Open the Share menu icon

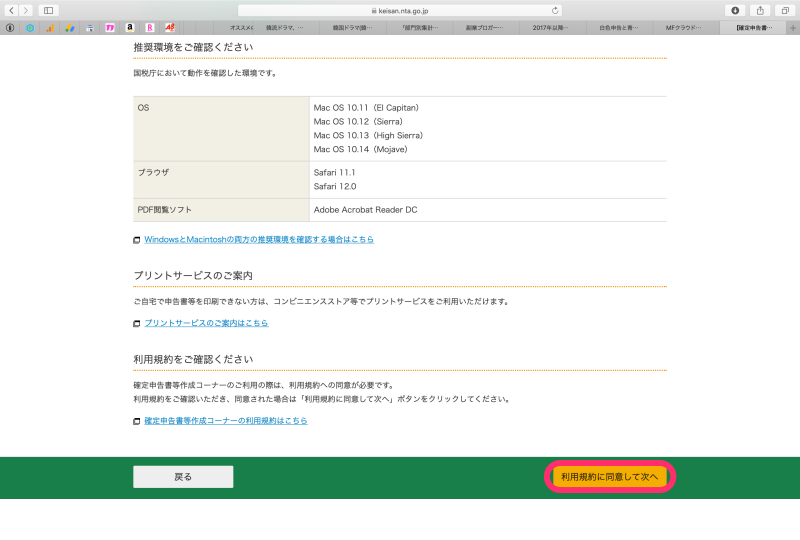click(x=760, y=10)
